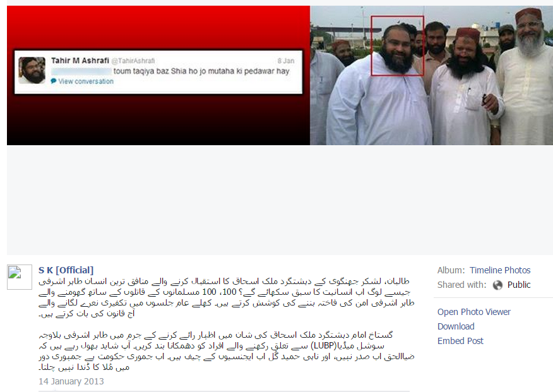
Task: Click the @TahirAshrafi handle
Action: pos(133,61)
